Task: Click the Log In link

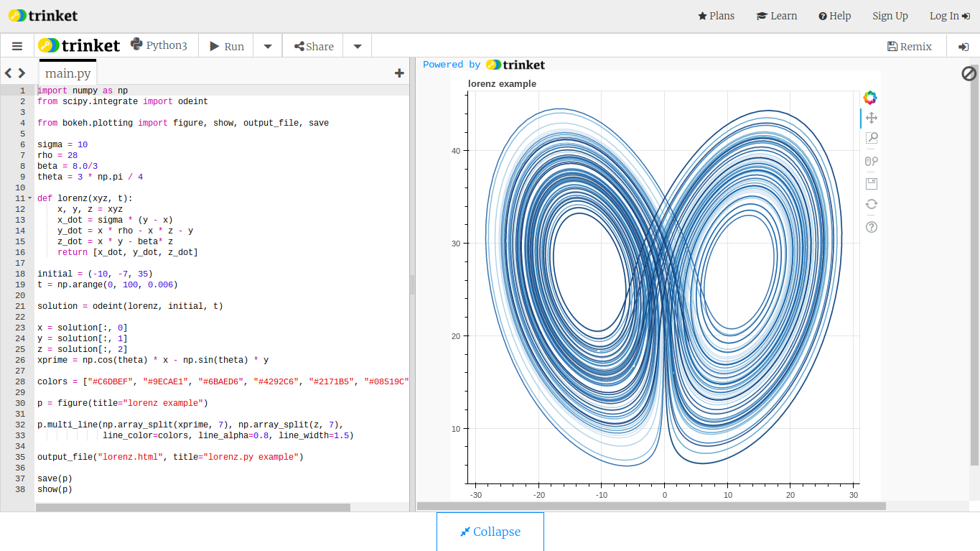Action: [x=950, y=16]
